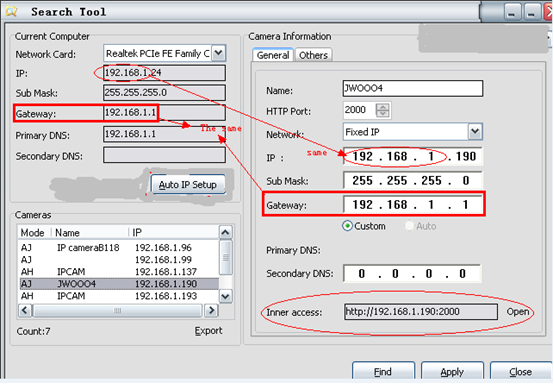554x384 pixels.
Task: Click the Export link below camera list
Action: 208,331
